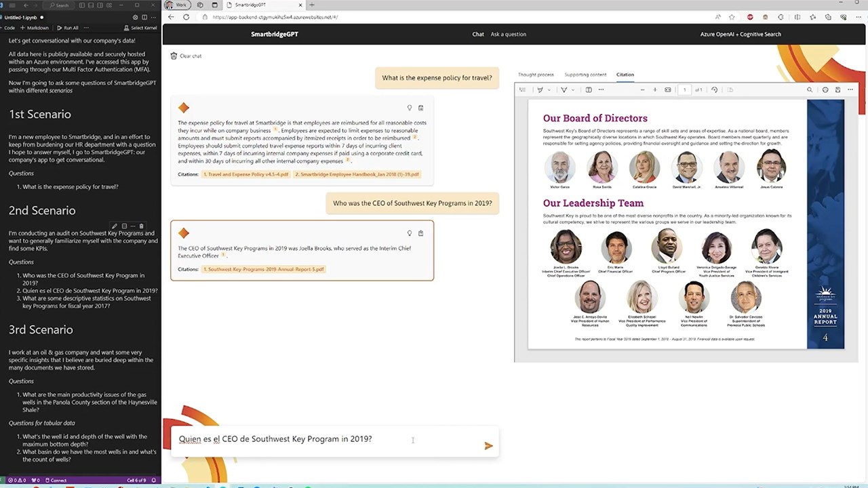Delete the 2nd Scenario notebook cell

click(x=141, y=226)
